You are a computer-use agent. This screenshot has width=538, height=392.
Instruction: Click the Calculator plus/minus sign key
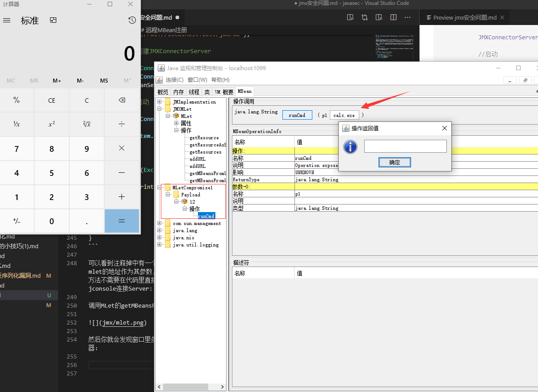pyautogui.click(x=17, y=221)
